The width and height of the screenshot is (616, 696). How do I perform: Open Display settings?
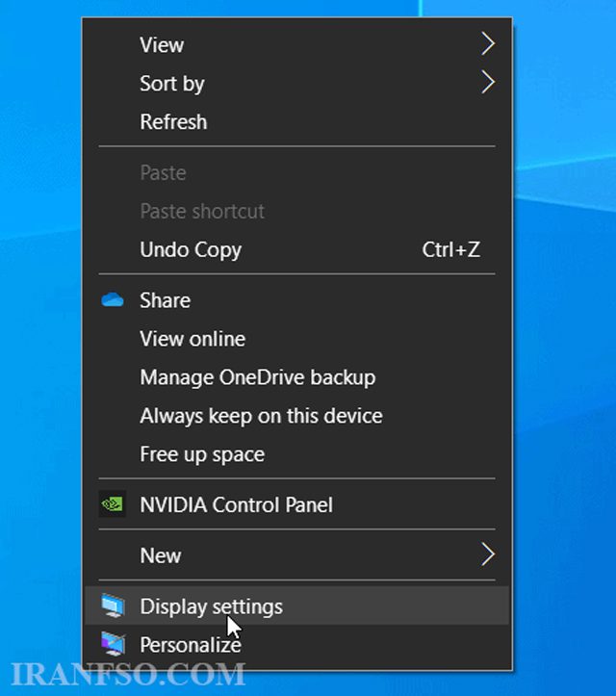point(296,606)
